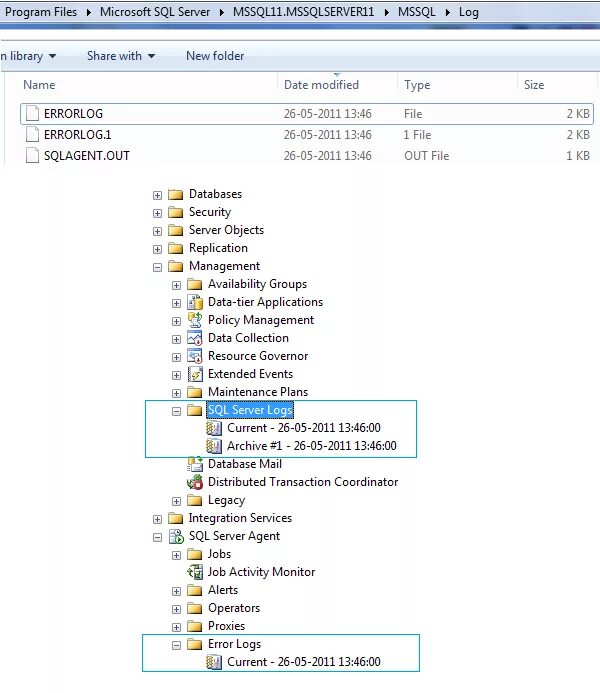Click the '1 File' type cell

click(417, 134)
